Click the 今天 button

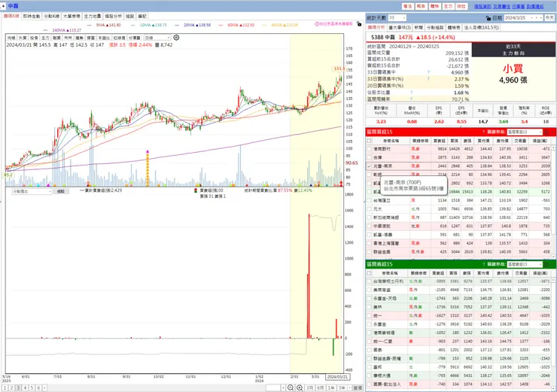[x=549, y=18]
